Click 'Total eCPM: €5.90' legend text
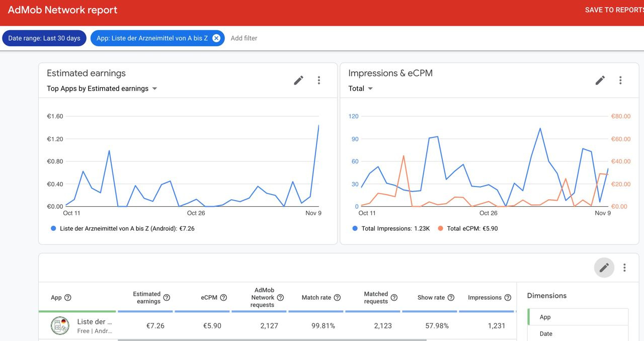The height and width of the screenshot is (341, 644). tap(472, 228)
